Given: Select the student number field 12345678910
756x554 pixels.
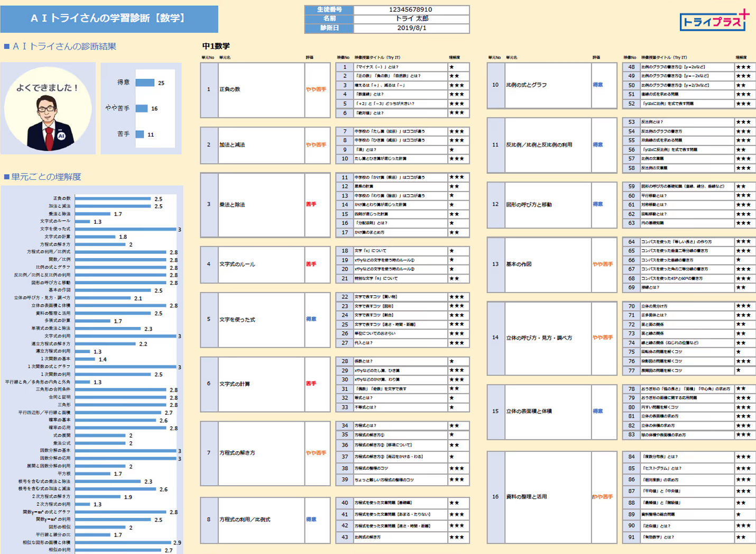Looking at the screenshot, I should click(x=411, y=10).
